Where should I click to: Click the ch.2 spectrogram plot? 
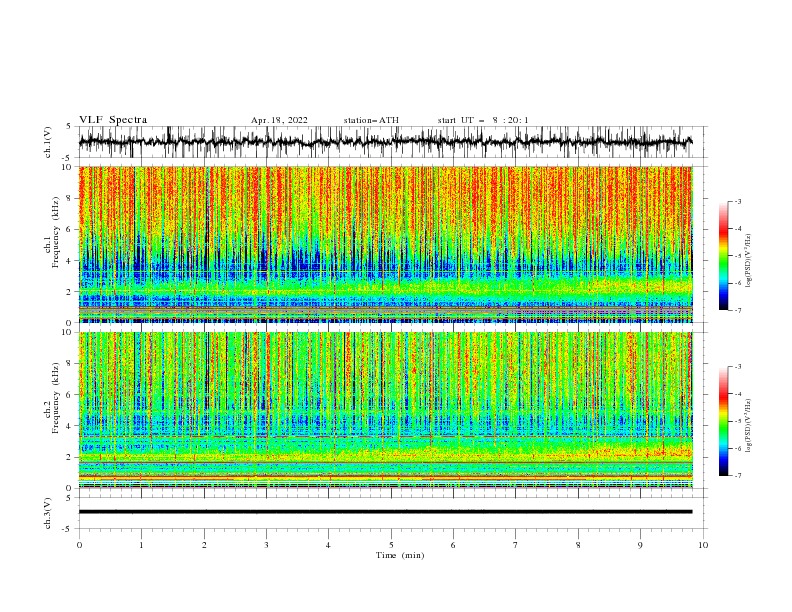pyautogui.click(x=385, y=410)
